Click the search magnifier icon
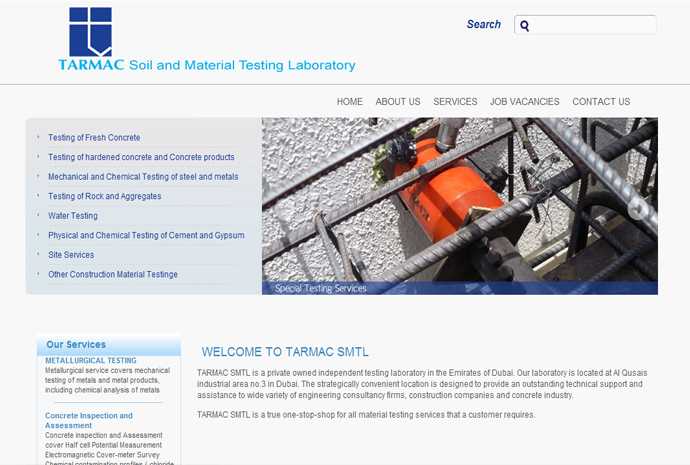The width and height of the screenshot is (690, 465). tap(524, 26)
